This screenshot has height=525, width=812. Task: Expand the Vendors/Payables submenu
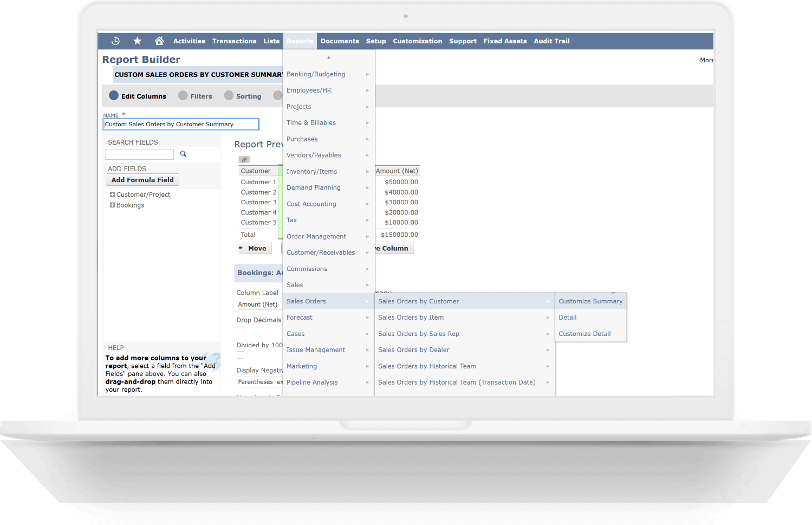coord(328,155)
